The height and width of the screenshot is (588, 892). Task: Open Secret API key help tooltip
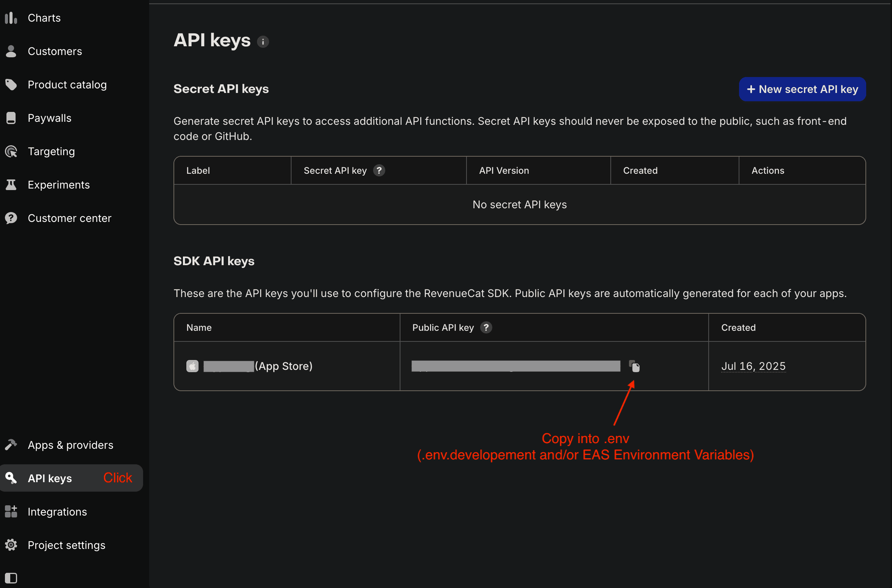(379, 170)
